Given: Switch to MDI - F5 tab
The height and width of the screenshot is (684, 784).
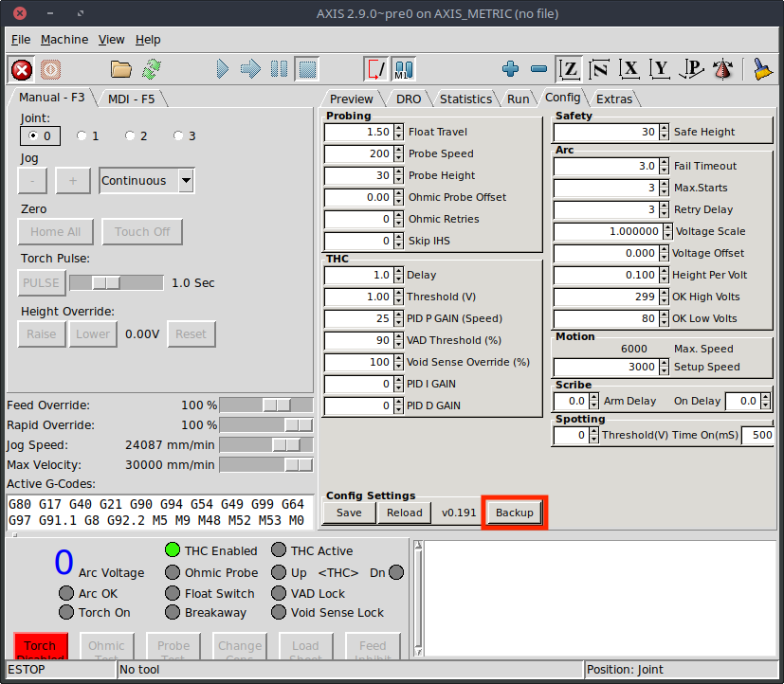Looking at the screenshot, I should click(132, 99).
